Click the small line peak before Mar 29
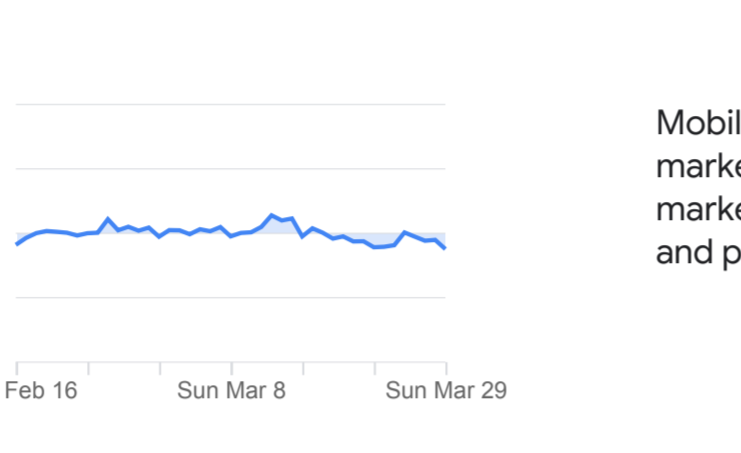 click(x=405, y=233)
